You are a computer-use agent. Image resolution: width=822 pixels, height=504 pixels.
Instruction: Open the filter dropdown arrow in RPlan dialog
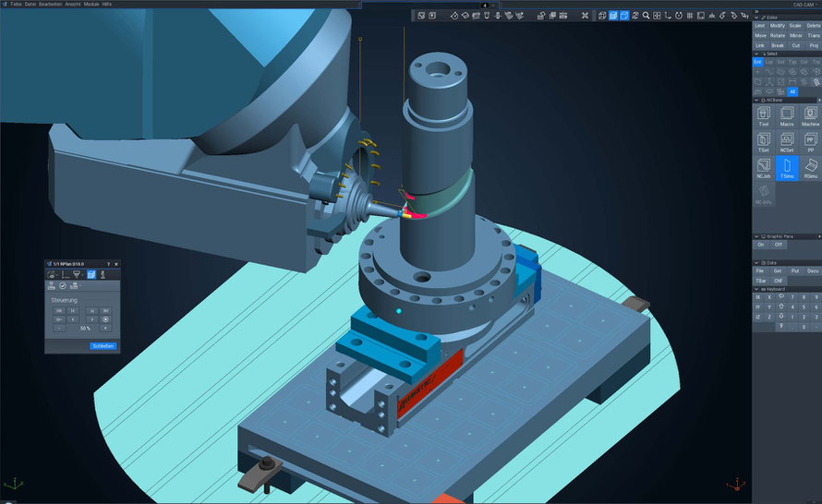pyautogui.click(x=83, y=274)
